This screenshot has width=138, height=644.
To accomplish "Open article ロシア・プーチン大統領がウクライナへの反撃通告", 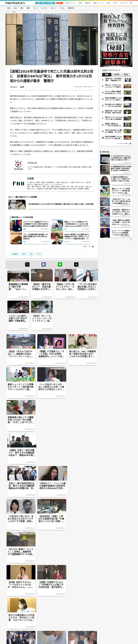I will tap(30, 226).
